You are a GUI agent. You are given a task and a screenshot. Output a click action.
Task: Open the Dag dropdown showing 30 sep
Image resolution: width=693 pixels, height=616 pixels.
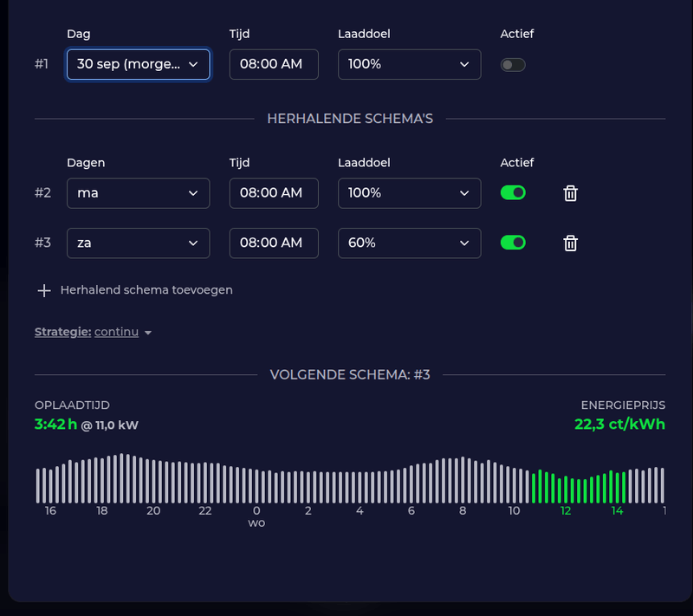139,64
